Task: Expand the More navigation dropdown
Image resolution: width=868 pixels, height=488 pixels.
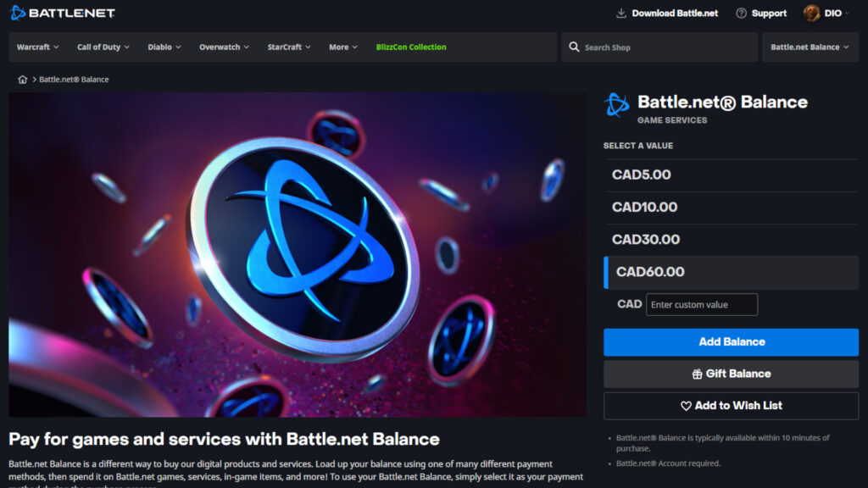Action: click(x=342, y=47)
